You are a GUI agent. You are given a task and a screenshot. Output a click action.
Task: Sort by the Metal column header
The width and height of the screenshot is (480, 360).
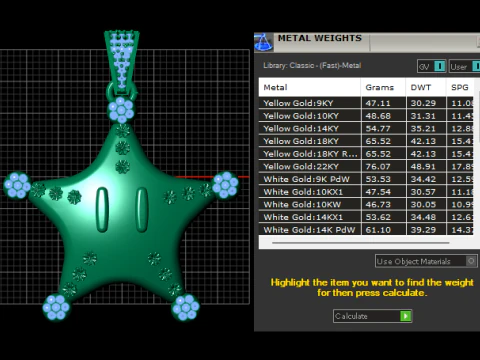tap(310, 87)
